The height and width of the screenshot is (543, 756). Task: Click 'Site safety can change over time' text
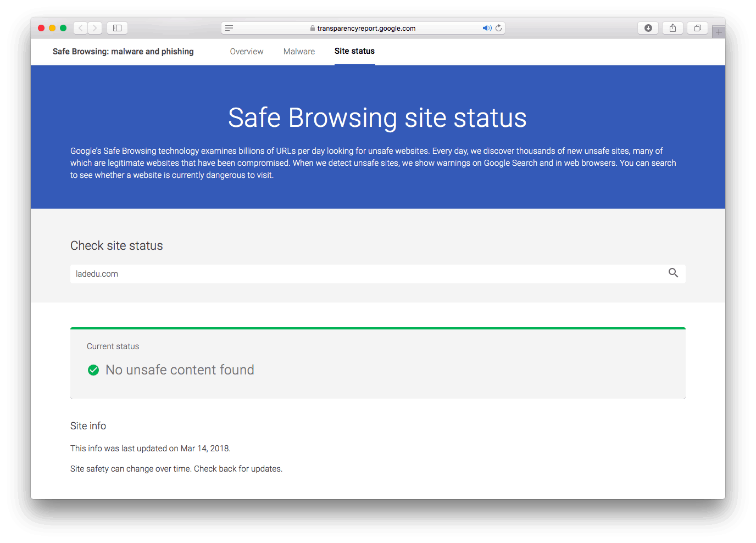click(130, 469)
